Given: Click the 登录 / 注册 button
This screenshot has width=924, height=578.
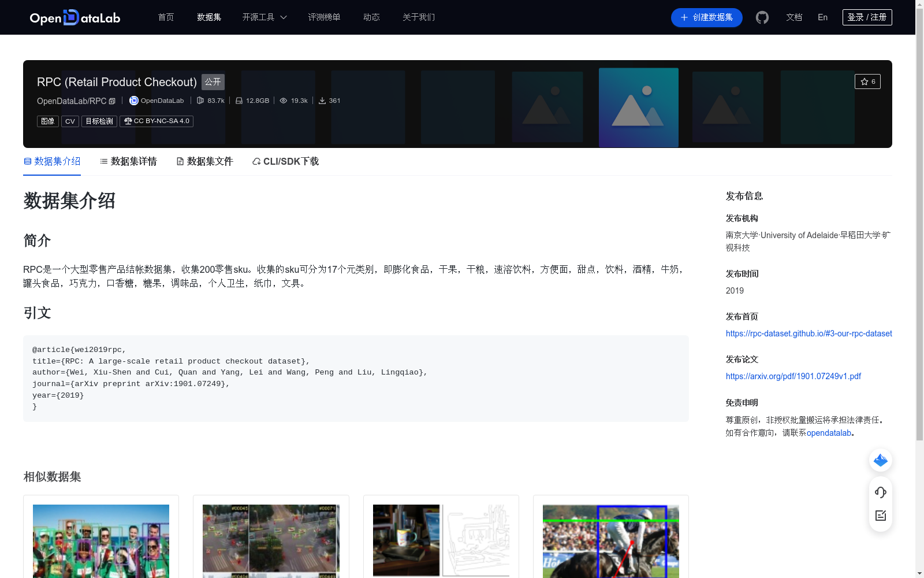Looking at the screenshot, I should pos(867,17).
